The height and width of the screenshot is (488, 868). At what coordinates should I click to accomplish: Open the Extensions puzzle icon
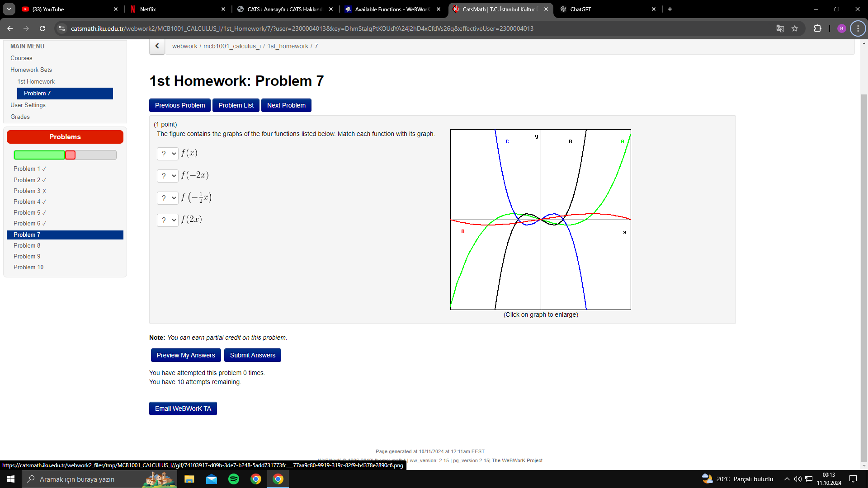[x=817, y=28]
